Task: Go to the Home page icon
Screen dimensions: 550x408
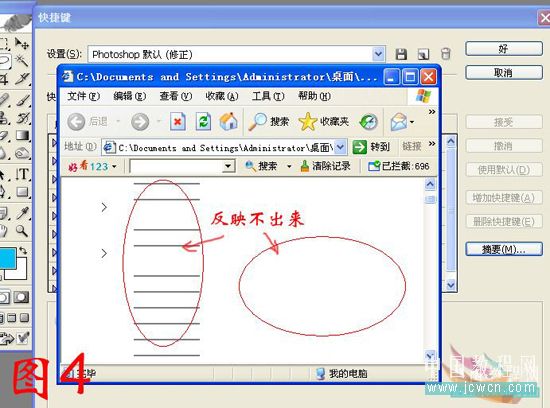Action: pos(229,122)
